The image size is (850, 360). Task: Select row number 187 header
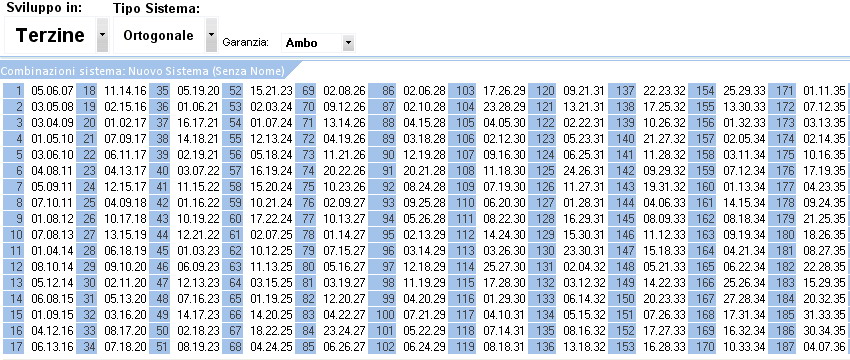click(x=782, y=346)
